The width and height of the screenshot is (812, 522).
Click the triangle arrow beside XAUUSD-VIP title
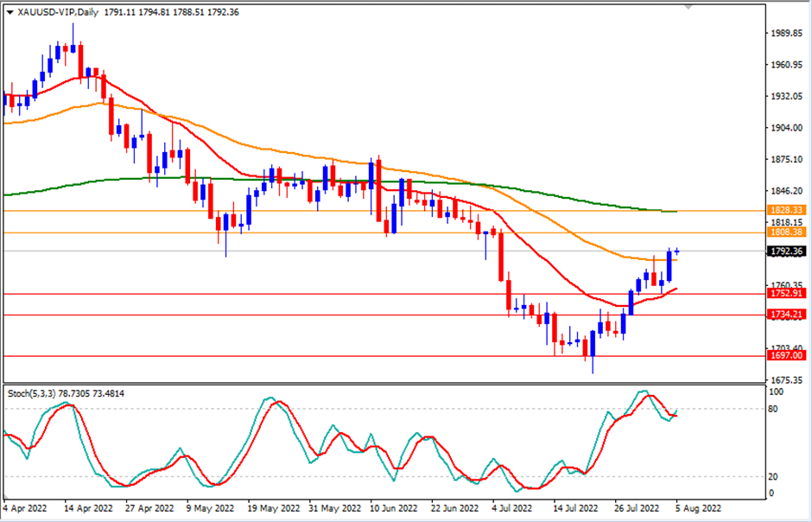(x=10, y=13)
